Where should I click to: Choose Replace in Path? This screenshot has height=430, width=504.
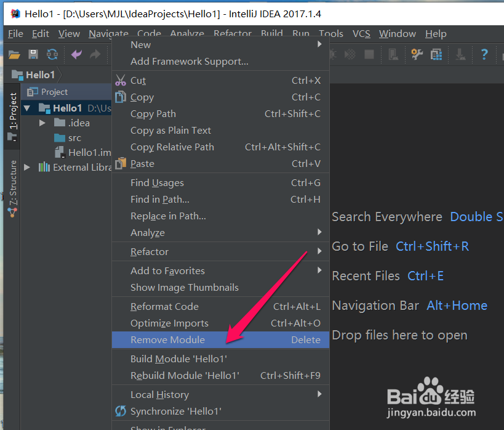[220, 216]
